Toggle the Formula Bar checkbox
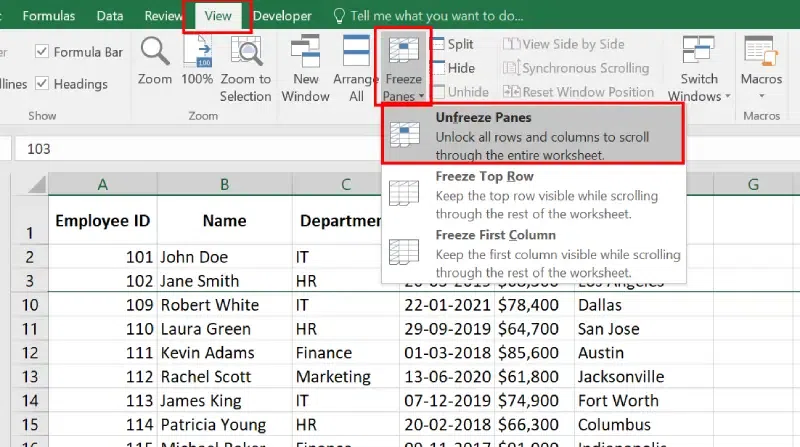The image size is (800, 447). 42,52
